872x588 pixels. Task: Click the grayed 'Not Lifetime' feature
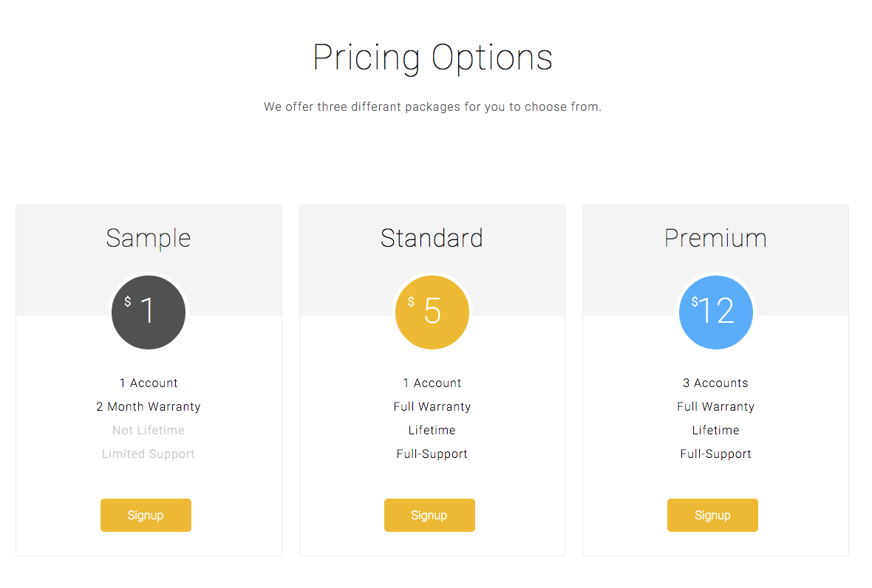pyautogui.click(x=149, y=430)
